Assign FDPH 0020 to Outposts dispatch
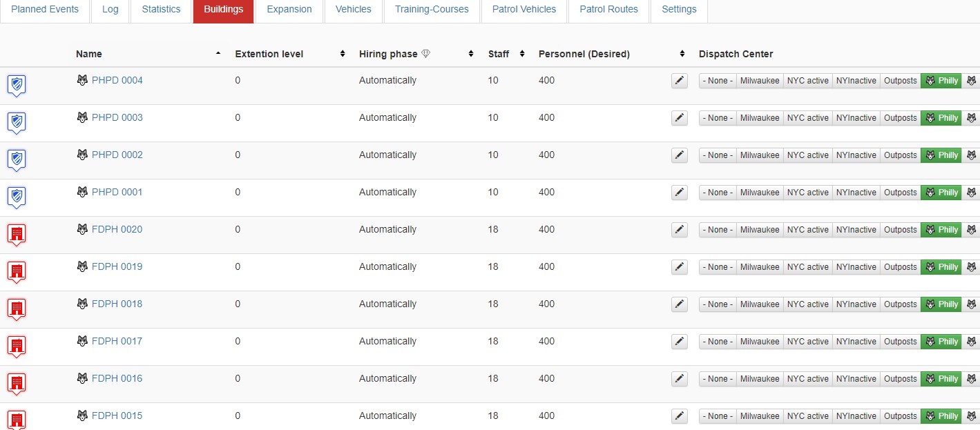The image size is (980, 430). pyautogui.click(x=901, y=230)
